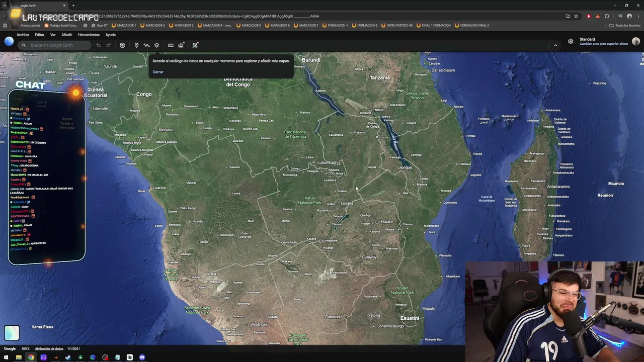Focus the Busca en Google Earth field

point(54,45)
